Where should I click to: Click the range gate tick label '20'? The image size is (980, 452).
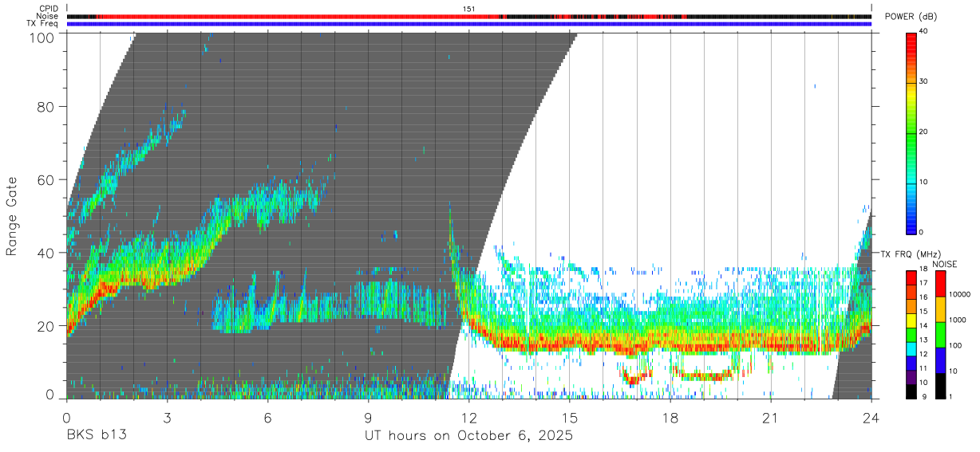pyautogui.click(x=46, y=326)
